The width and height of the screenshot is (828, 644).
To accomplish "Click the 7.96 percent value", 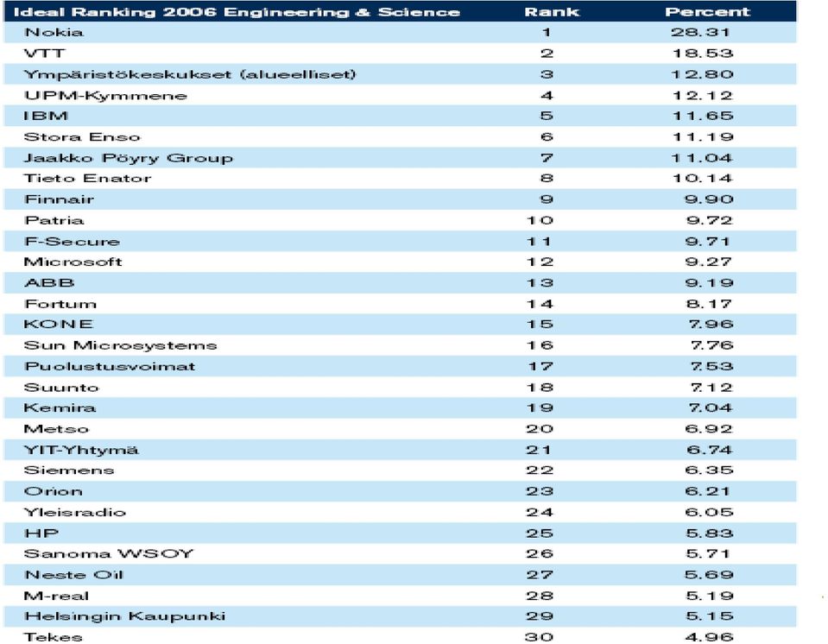I will coord(711,324).
